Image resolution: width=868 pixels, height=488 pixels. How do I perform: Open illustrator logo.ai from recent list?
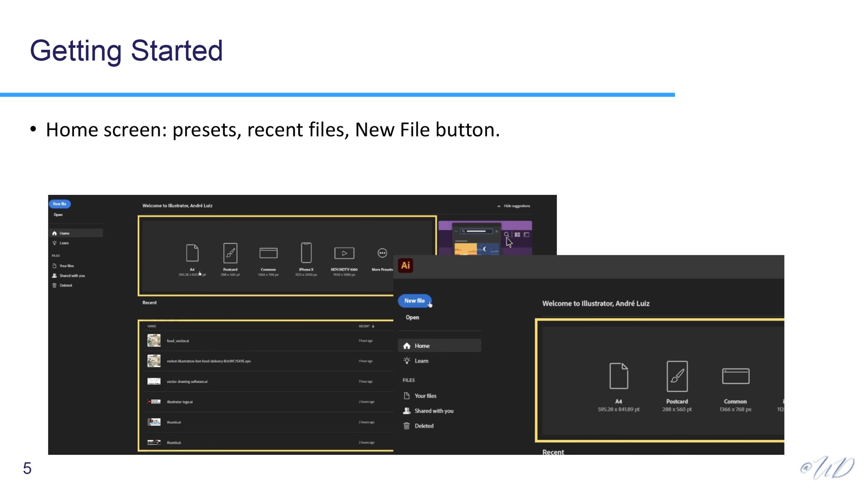179,402
